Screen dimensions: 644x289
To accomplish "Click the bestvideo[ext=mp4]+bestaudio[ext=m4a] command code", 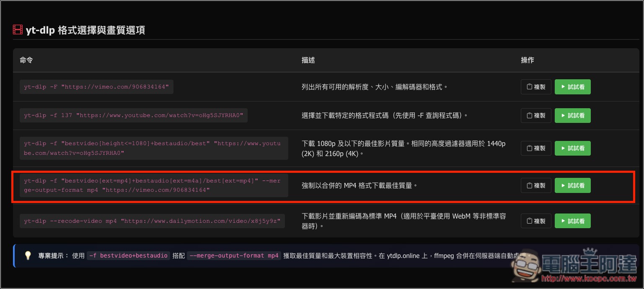I will click(x=154, y=185).
